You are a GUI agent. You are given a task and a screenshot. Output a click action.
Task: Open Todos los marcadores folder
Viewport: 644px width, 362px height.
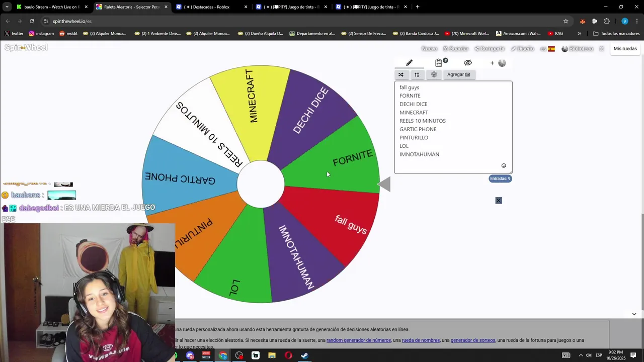pos(616,34)
